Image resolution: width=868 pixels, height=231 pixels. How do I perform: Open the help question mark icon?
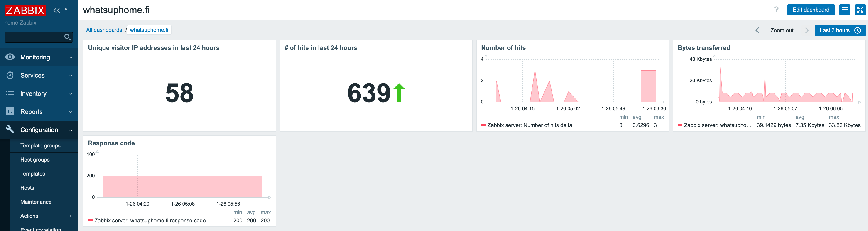[x=776, y=10]
